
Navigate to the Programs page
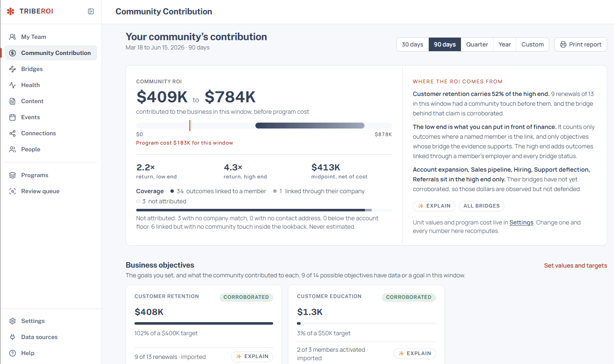(51, 175)
